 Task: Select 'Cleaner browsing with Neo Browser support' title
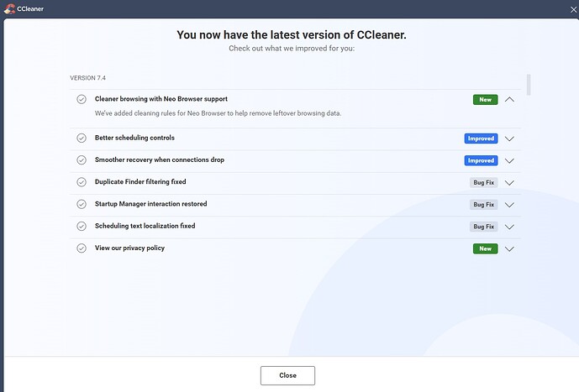[x=161, y=99]
